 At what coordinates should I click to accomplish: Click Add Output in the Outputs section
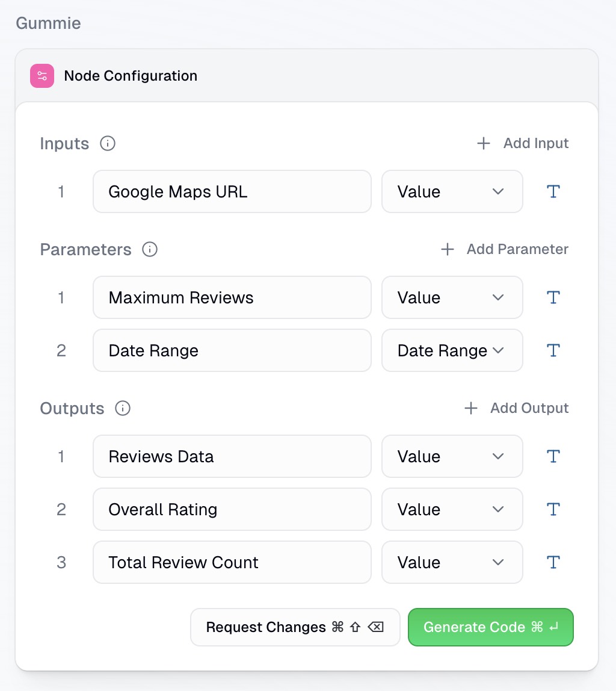click(x=529, y=408)
